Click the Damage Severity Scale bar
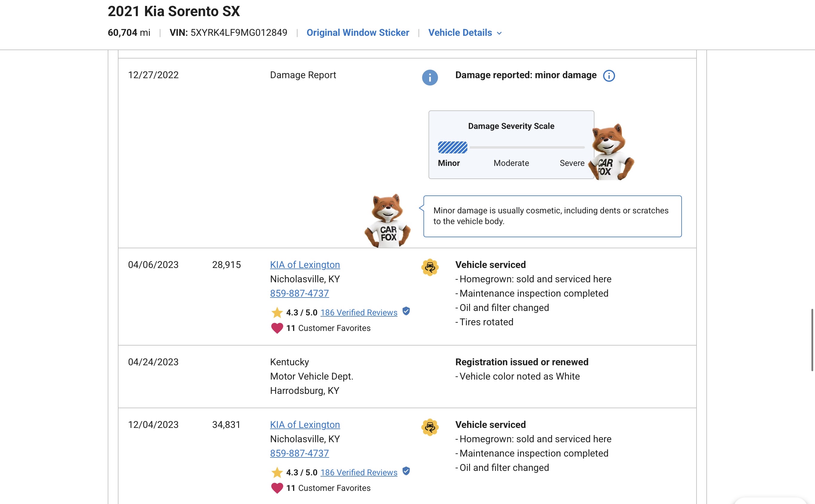Screen dimensions: 815x504 [x=511, y=147]
